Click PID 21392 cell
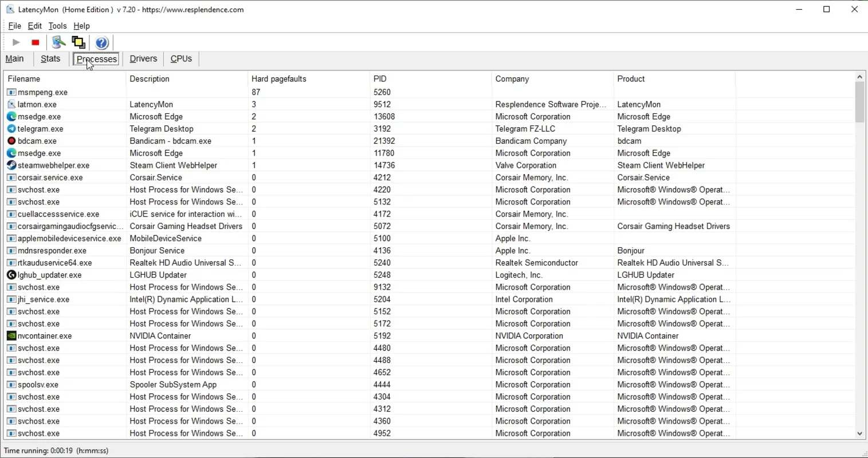The width and height of the screenshot is (868, 458). pos(384,141)
